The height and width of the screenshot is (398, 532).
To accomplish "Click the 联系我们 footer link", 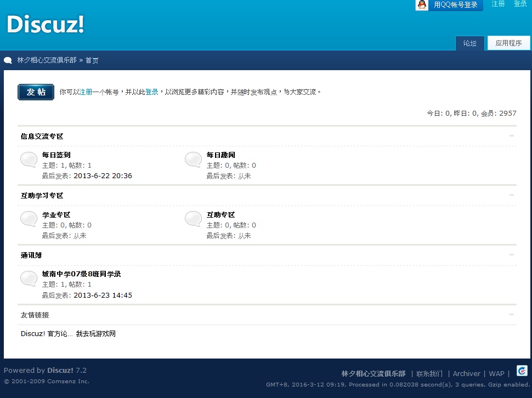I will [x=429, y=373].
